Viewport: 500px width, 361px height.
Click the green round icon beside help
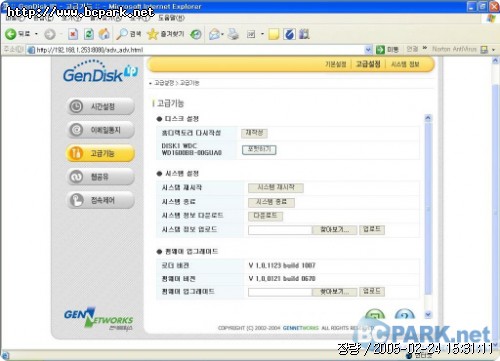click(375, 315)
